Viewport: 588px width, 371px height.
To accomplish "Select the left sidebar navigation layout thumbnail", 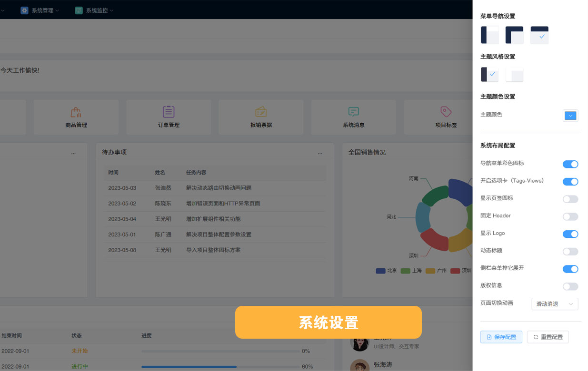I will [490, 35].
